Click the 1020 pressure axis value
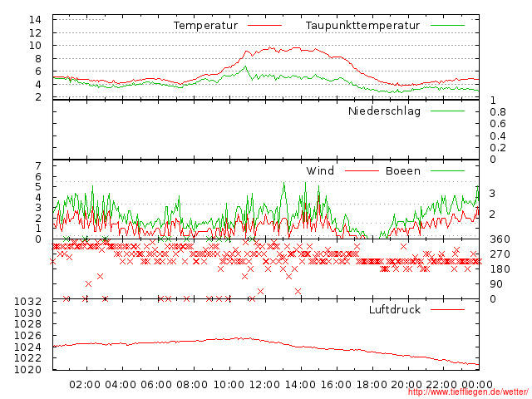Screen dimensions: 532x399 [x=27, y=369]
